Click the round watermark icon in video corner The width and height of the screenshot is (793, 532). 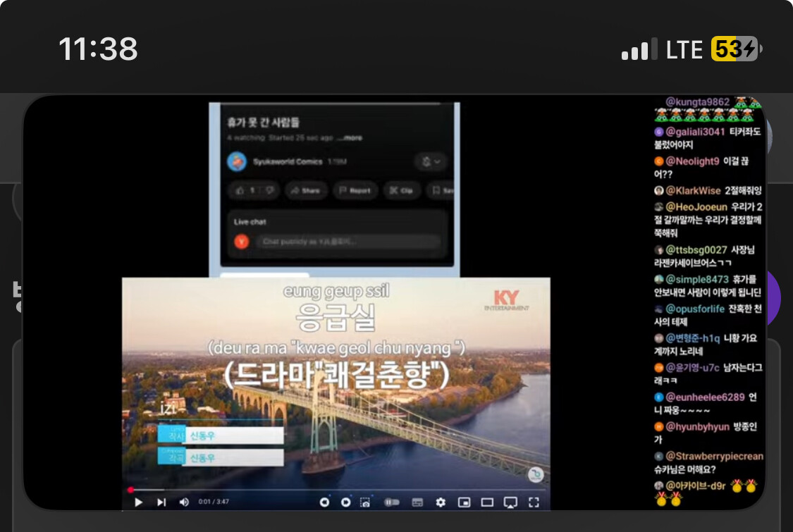coord(536,474)
